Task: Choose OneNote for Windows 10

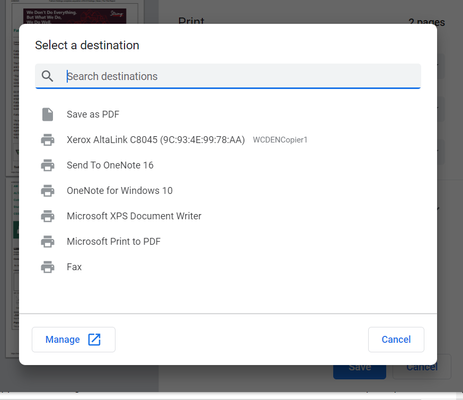Action: pos(120,191)
